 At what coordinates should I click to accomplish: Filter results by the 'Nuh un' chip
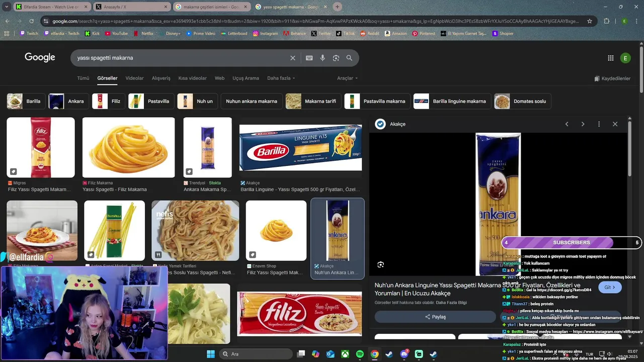point(197,101)
